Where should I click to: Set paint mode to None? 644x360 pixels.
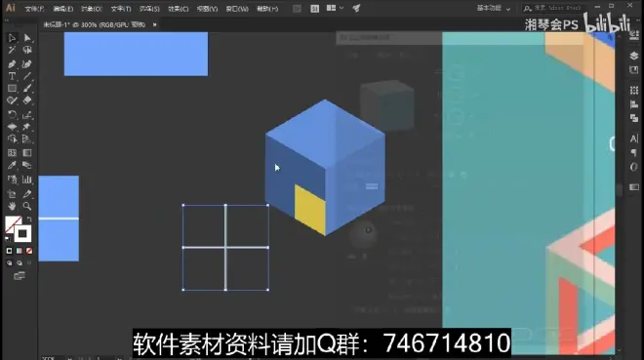(x=28, y=251)
